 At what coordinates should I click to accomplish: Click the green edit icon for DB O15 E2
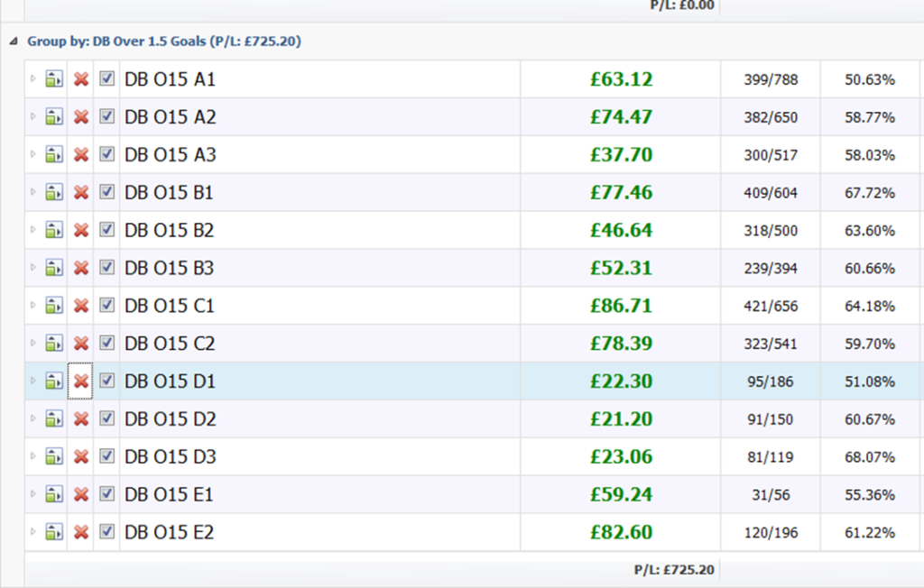(54, 533)
